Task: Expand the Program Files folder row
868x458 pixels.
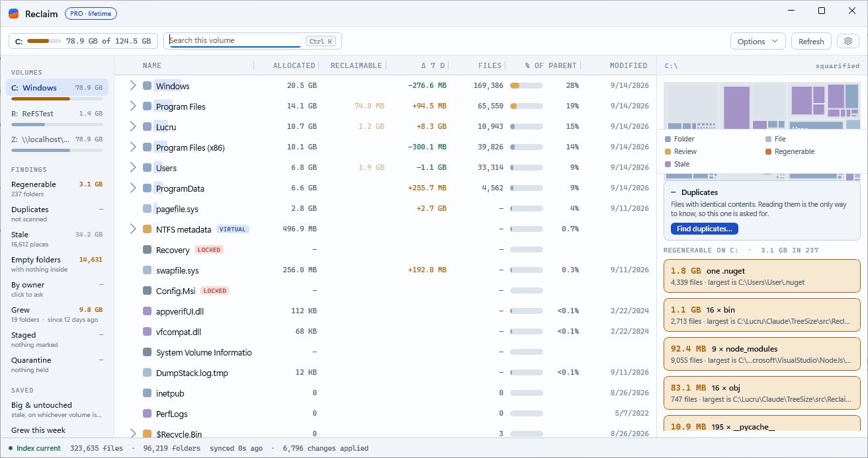Action: click(x=132, y=106)
